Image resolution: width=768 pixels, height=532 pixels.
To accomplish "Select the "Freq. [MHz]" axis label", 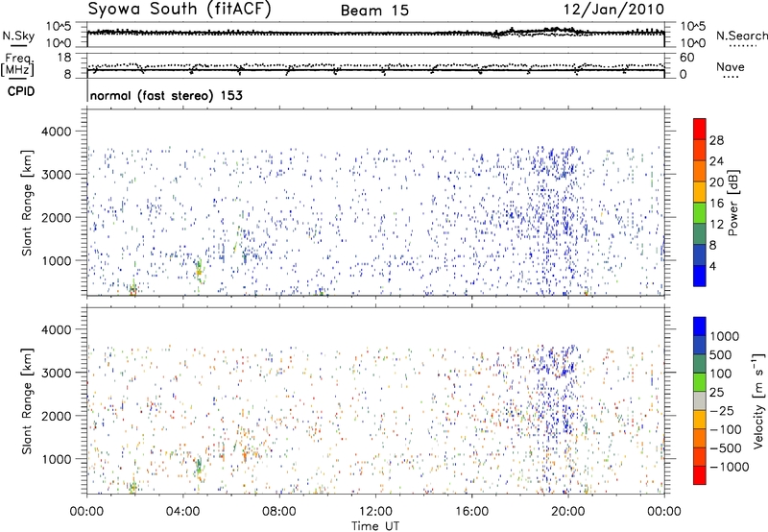I will pyautogui.click(x=18, y=65).
